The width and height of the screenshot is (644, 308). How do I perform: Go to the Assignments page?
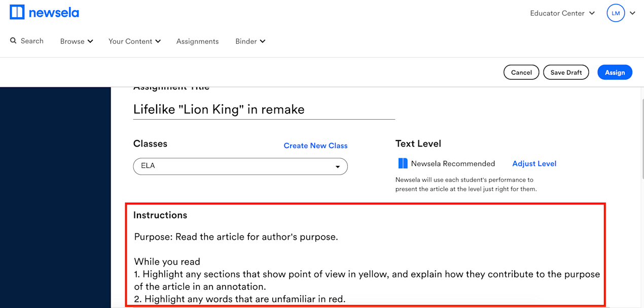pyautogui.click(x=197, y=41)
